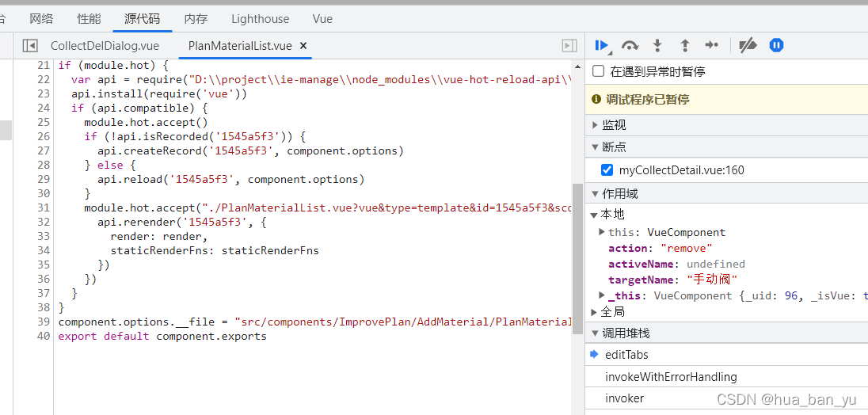This screenshot has width=868, height=415.
Task: Set breakpoint on line 27
Action: pos(44,150)
